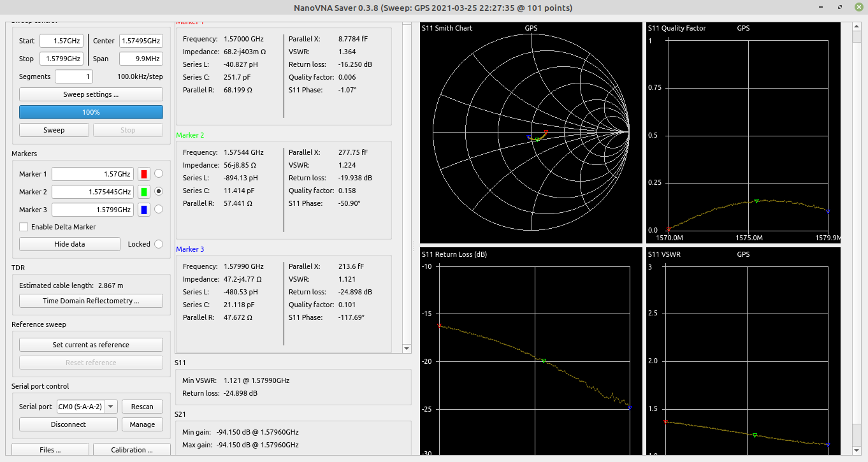868x462 pixels.
Task: Click the '100.0kHz/step' text
Action: (140, 76)
